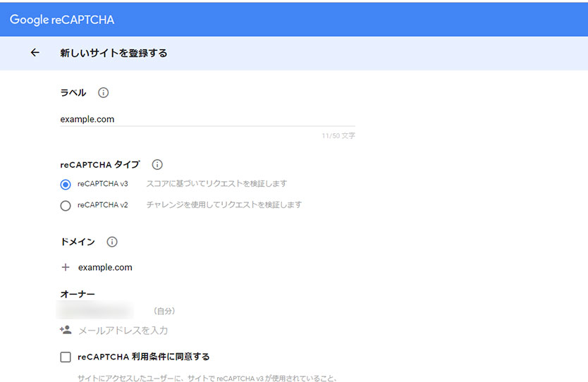Viewport: 588px width, 382px height.
Task: Check reCAPTCHA 利用条件に同意する checkbox
Action: coord(66,357)
